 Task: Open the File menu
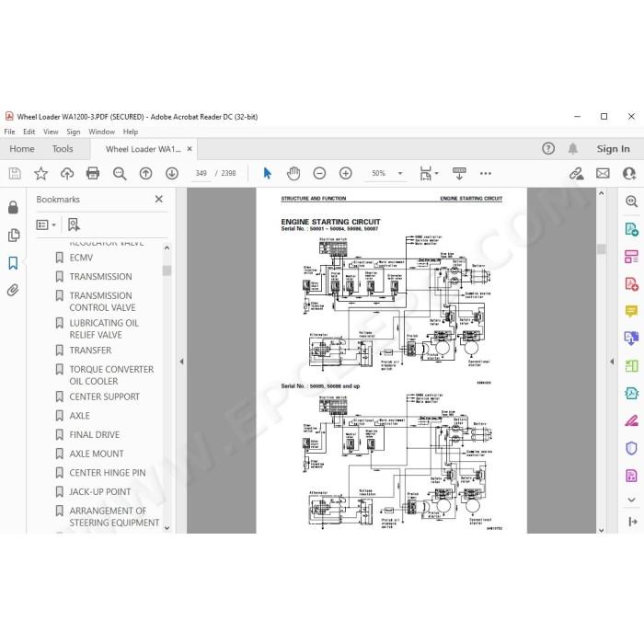(9, 132)
